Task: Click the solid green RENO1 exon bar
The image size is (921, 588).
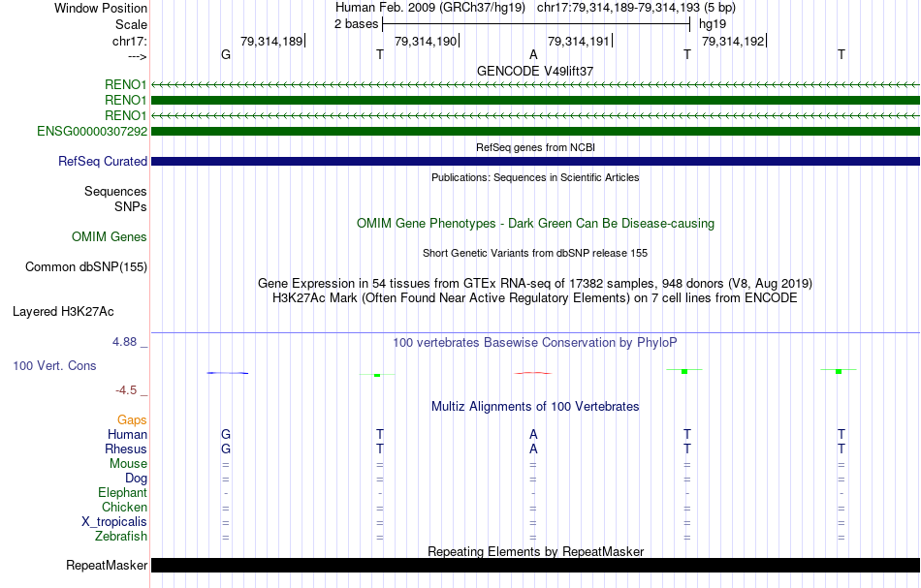Action: (x=535, y=101)
